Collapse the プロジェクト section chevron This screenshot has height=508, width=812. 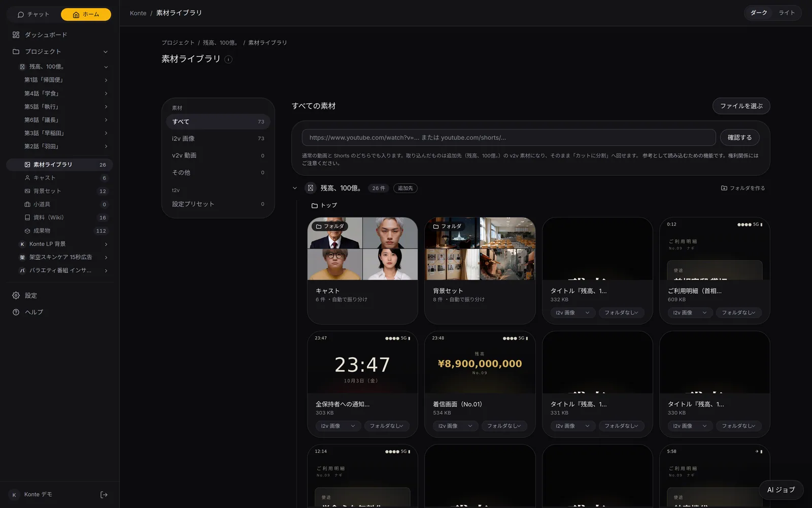point(106,52)
